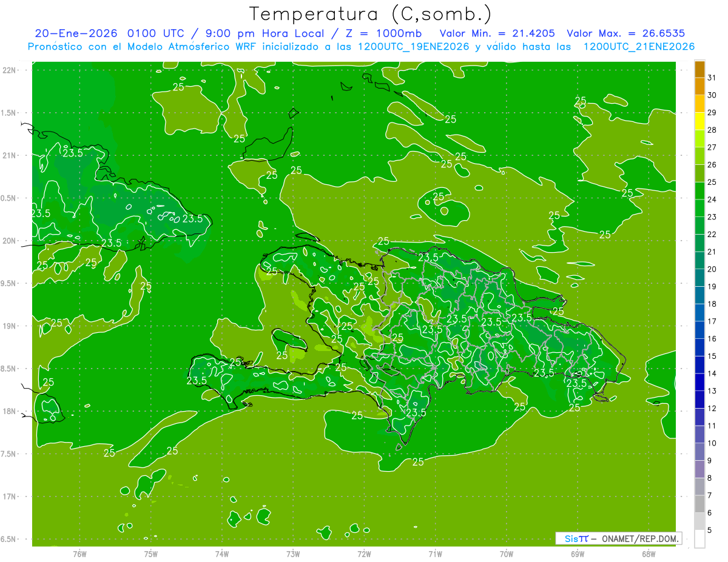Click the longitude axis label "71W"
This screenshot has height=562, width=728.
pos(435,554)
